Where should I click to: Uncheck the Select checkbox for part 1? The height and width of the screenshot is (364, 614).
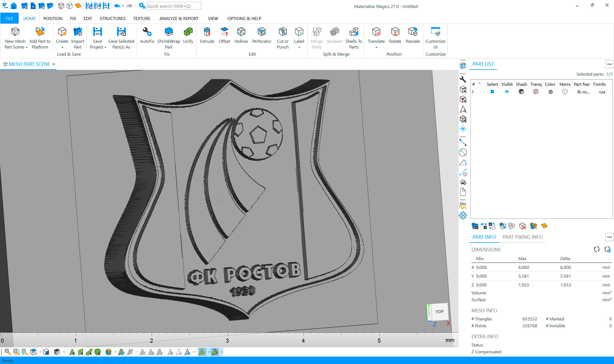(492, 92)
